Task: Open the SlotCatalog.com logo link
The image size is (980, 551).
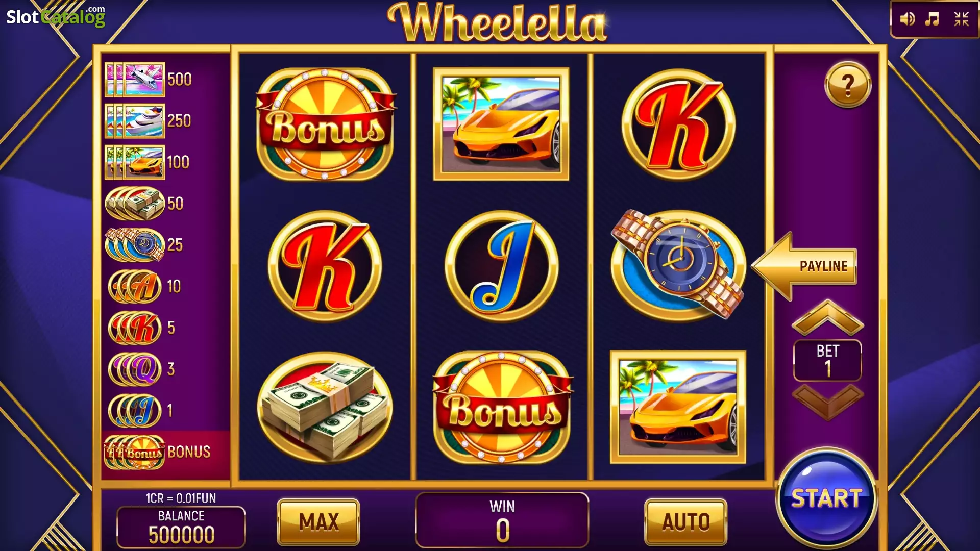Action: (56, 16)
